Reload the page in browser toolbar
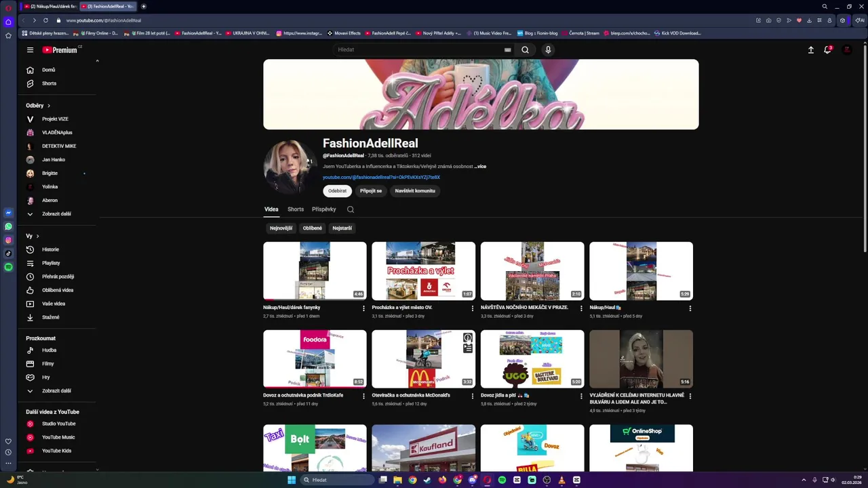Image resolution: width=868 pixels, height=488 pixels. click(x=45, y=20)
